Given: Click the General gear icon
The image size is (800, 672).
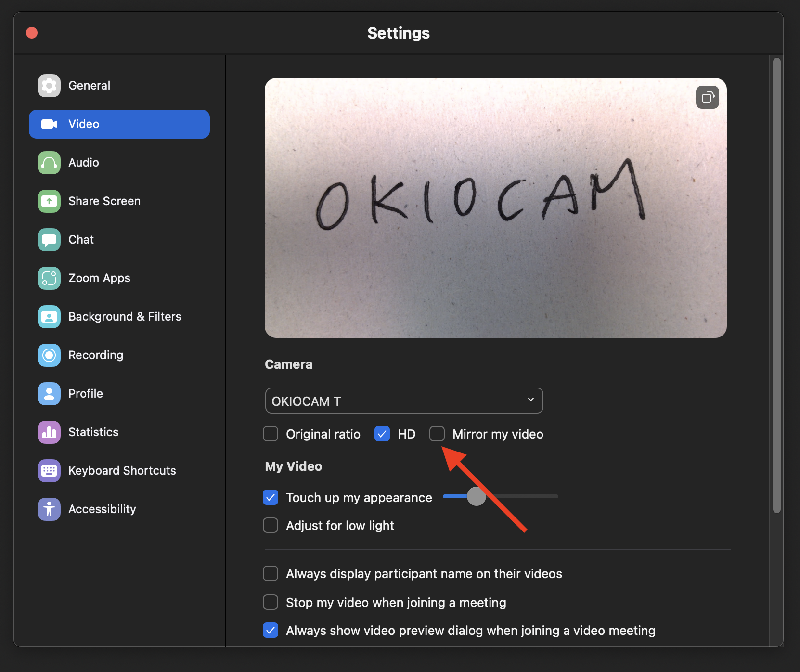Looking at the screenshot, I should point(49,86).
